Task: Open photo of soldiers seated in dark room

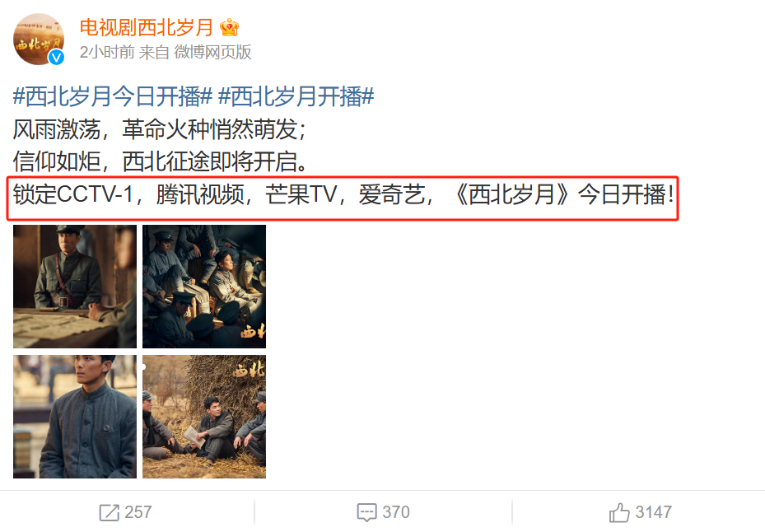Action: click(204, 287)
